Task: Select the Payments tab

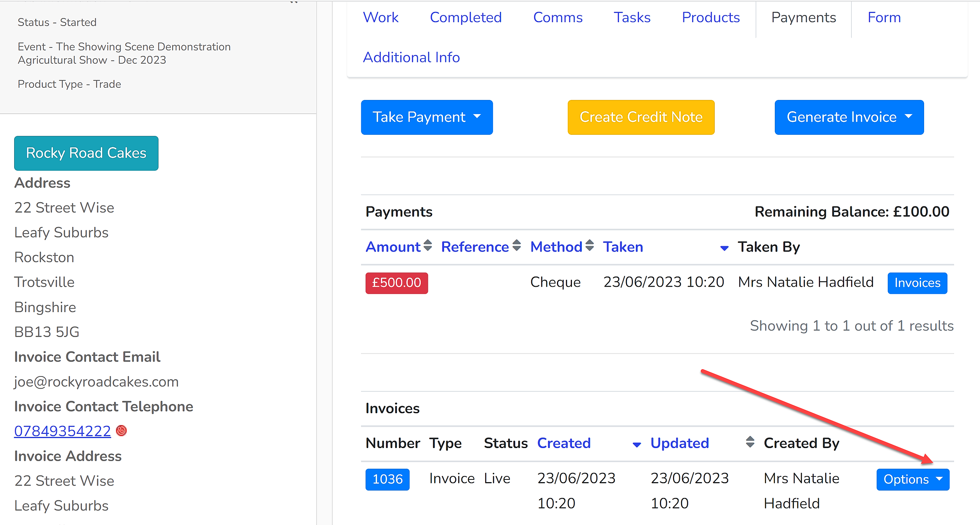Action: point(804,18)
